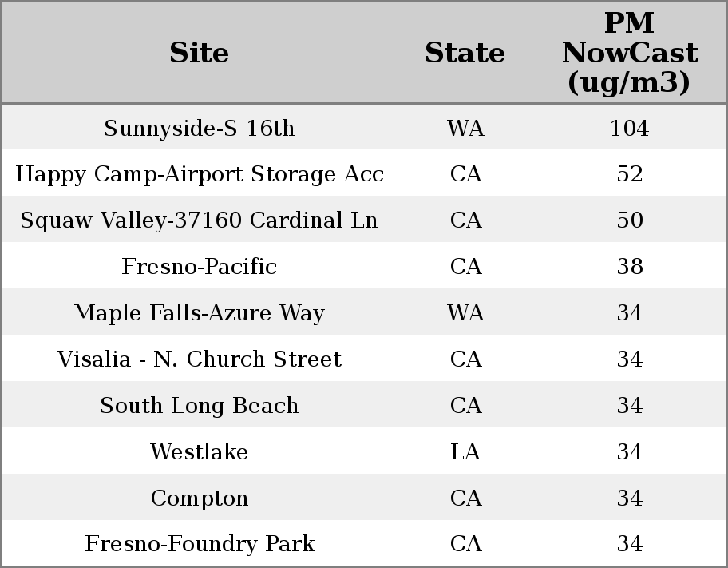Click the Compton site cell
Screen dimensions: 728x568
point(200,498)
